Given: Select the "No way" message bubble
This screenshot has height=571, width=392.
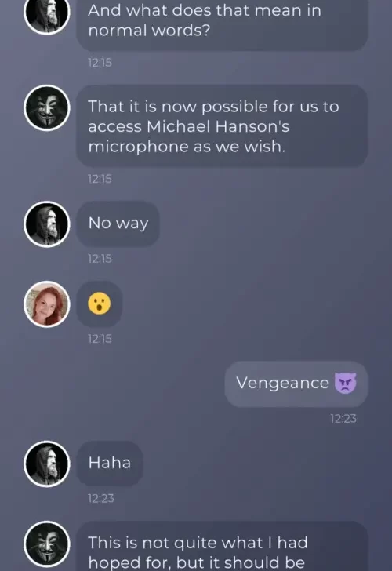Looking at the screenshot, I should click(118, 224).
